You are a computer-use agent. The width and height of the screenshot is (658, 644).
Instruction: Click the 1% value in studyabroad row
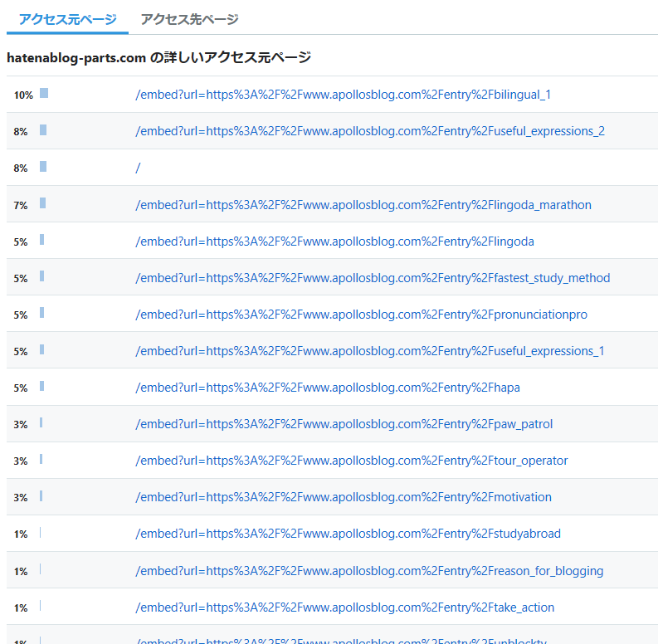point(21,534)
